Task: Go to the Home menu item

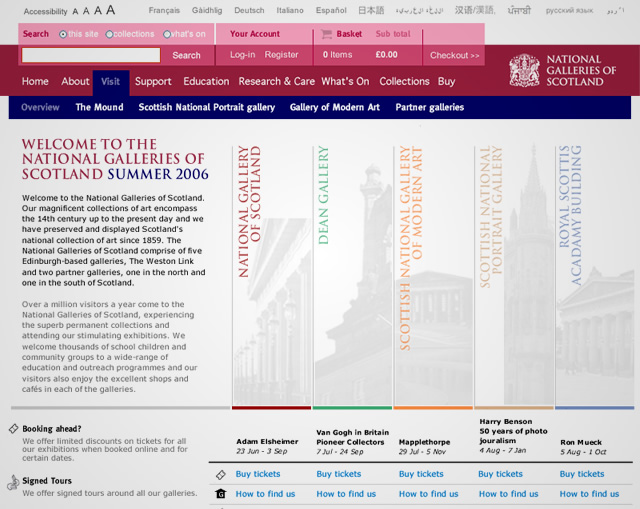Action: pos(35,82)
